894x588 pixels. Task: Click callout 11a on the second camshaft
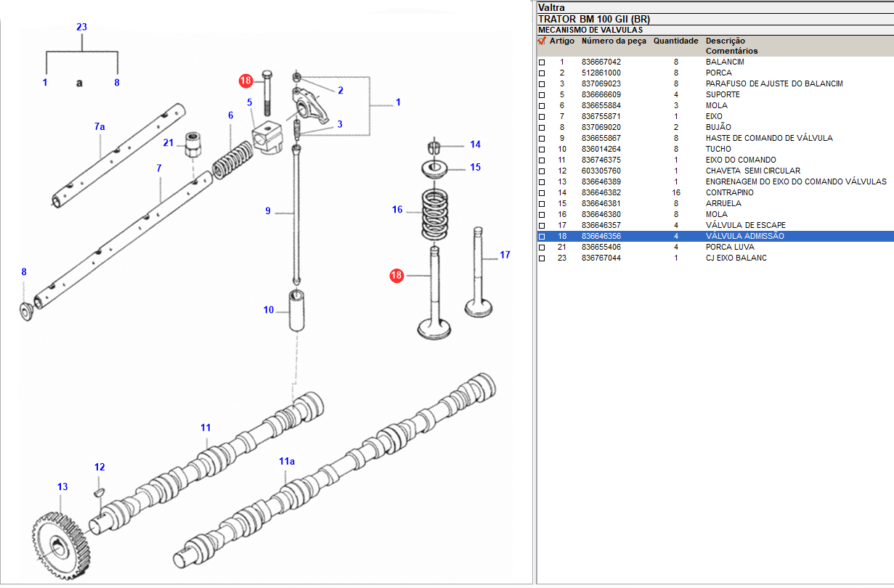pos(287,461)
